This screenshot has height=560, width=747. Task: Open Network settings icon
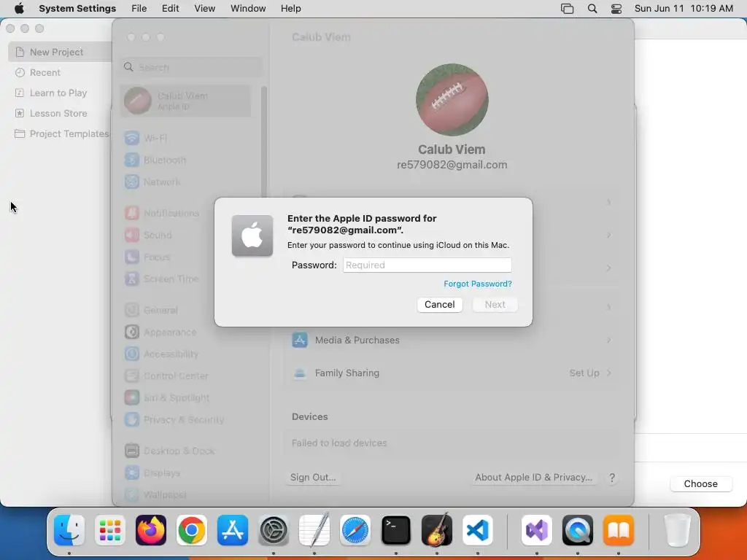tap(132, 182)
